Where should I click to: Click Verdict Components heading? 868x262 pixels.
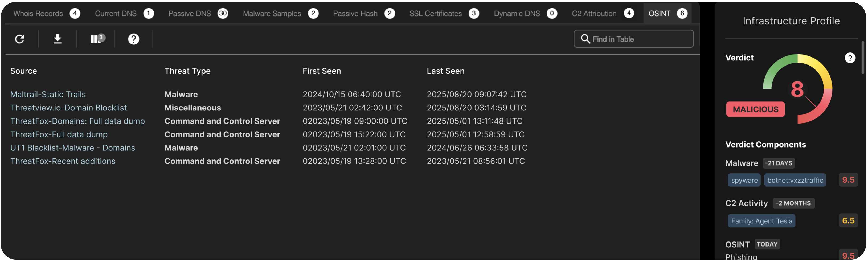[765, 145]
